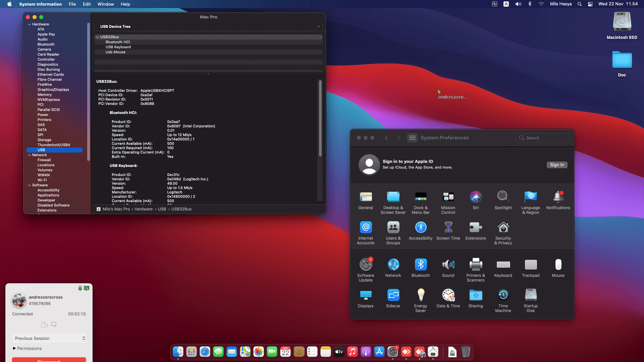Open Siri preferences pane
This screenshot has width=644, height=362.
click(476, 200)
